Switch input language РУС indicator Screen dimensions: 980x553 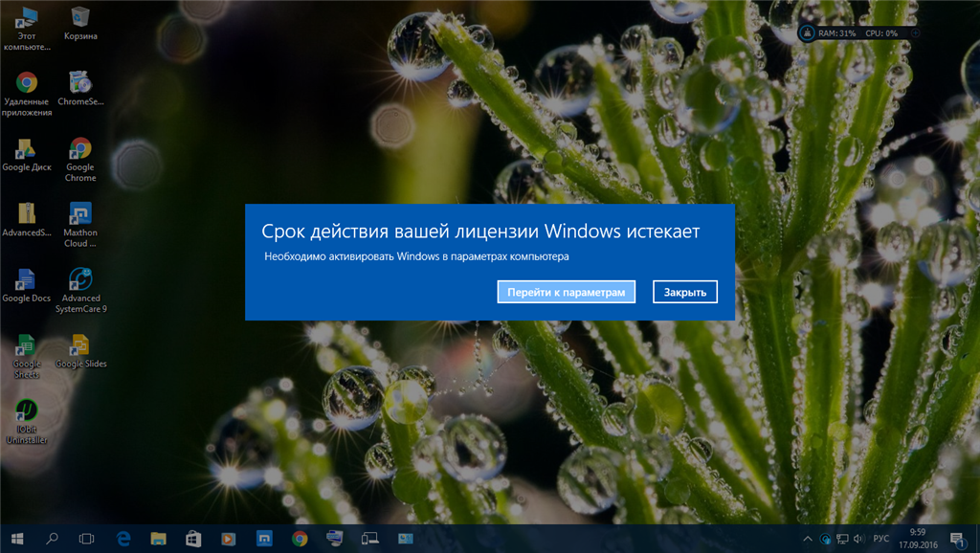tap(881, 539)
